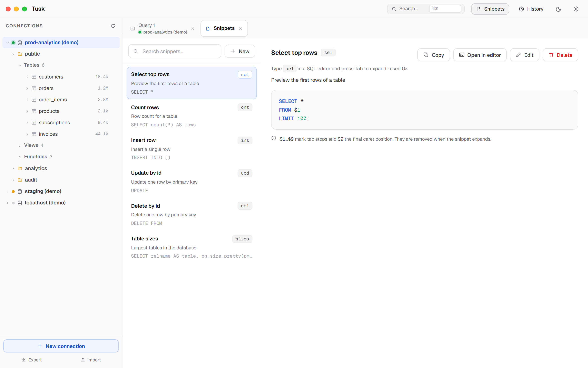Expand the invoices table
Screen dimensions: 588x368
(x=27, y=134)
